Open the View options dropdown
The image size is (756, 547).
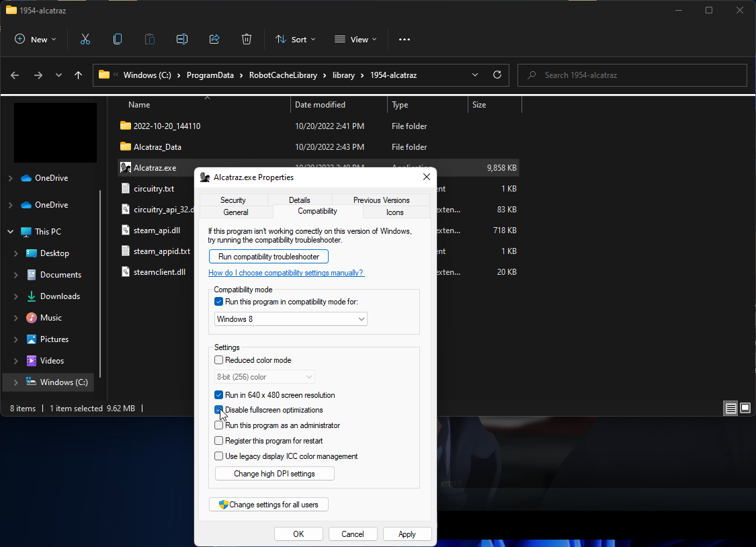click(355, 40)
